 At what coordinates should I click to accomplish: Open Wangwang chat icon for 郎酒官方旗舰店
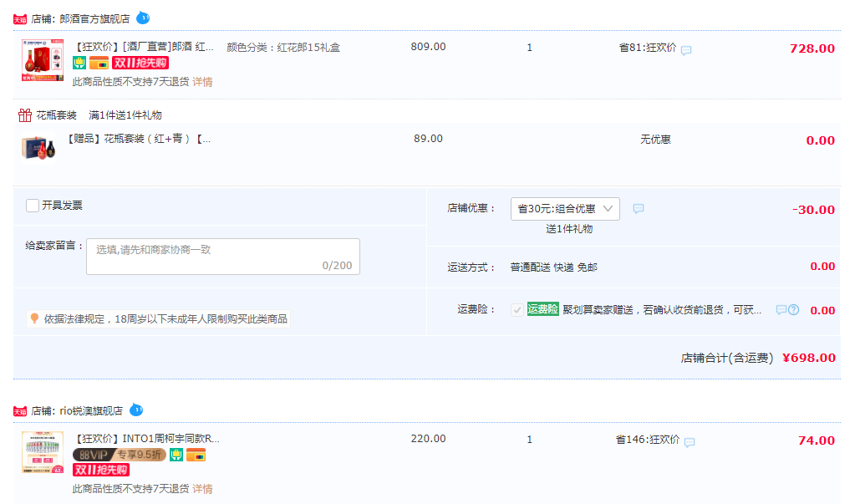[142, 18]
